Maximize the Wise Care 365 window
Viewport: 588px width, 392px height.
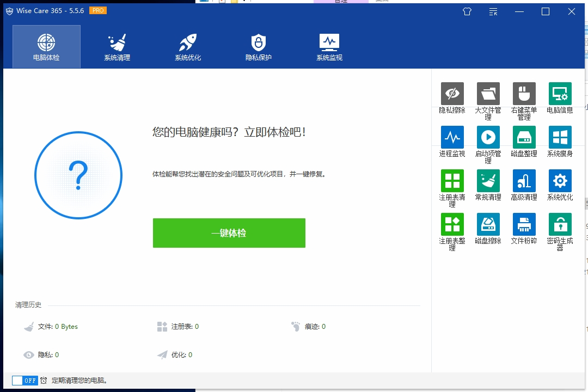(x=546, y=11)
